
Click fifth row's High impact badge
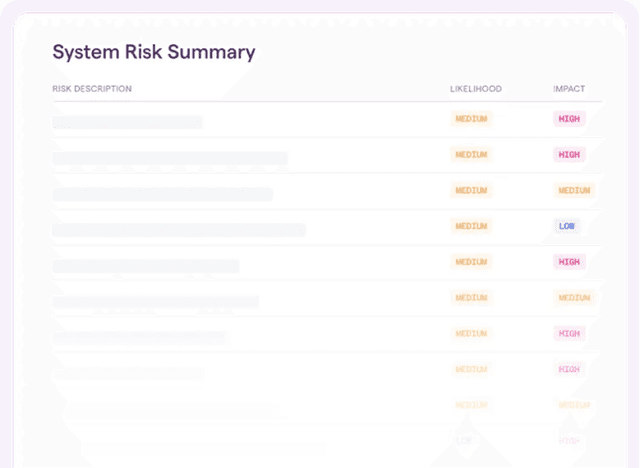click(x=569, y=262)
